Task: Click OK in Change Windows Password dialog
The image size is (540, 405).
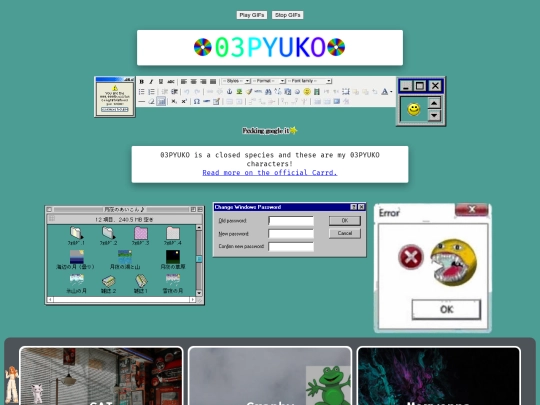Action: coord(345,221)
